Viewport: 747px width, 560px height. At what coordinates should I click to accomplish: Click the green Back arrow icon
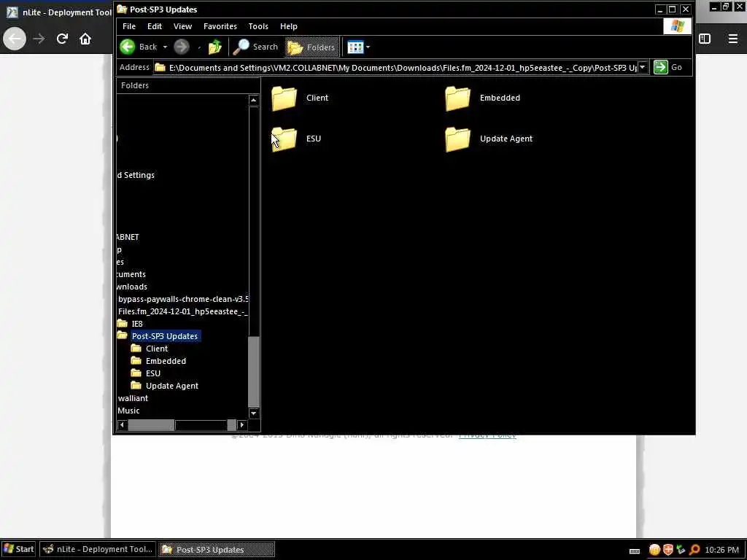[x=128, y=47]
